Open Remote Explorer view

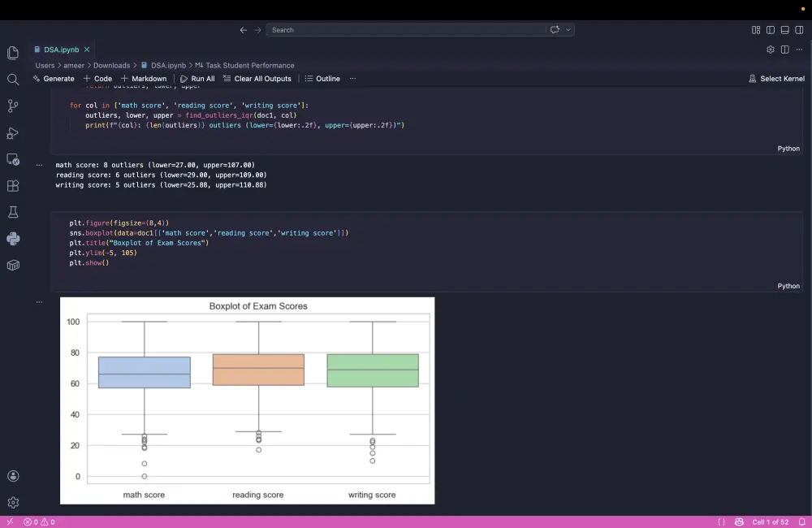point(13,159)
